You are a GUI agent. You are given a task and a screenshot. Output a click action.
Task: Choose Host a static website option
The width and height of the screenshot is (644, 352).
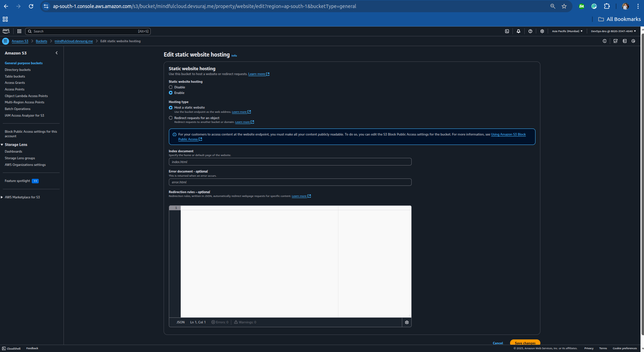171,108
